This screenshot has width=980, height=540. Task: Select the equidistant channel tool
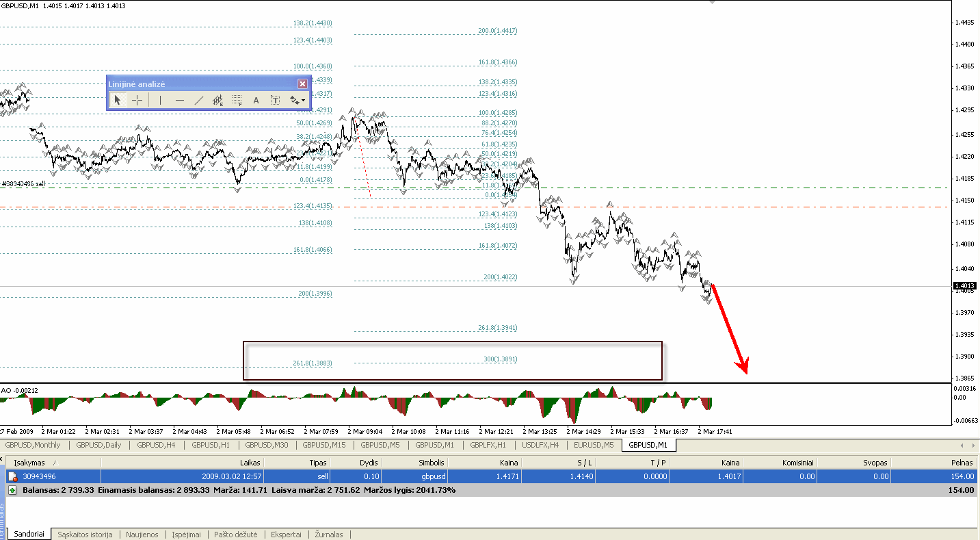218,100
